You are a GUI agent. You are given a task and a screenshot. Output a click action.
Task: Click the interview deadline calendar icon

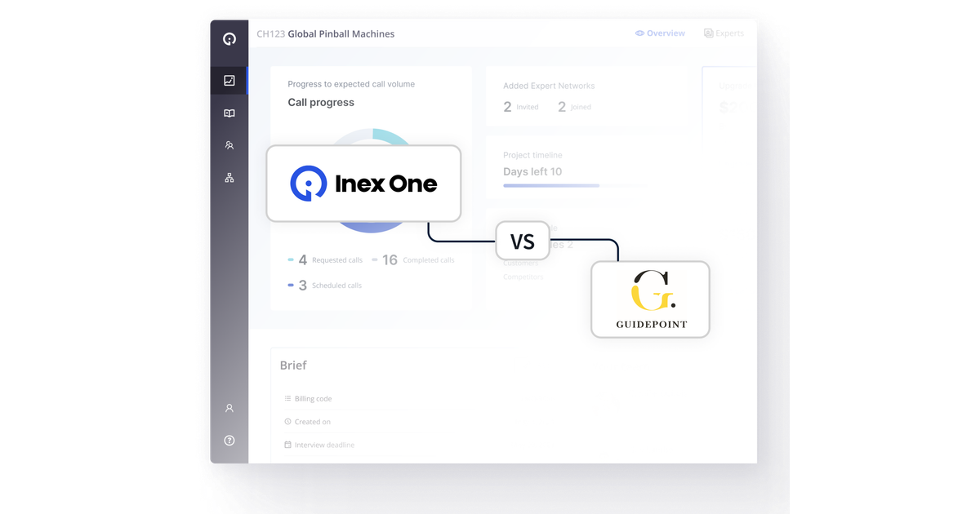pos(288,445)
